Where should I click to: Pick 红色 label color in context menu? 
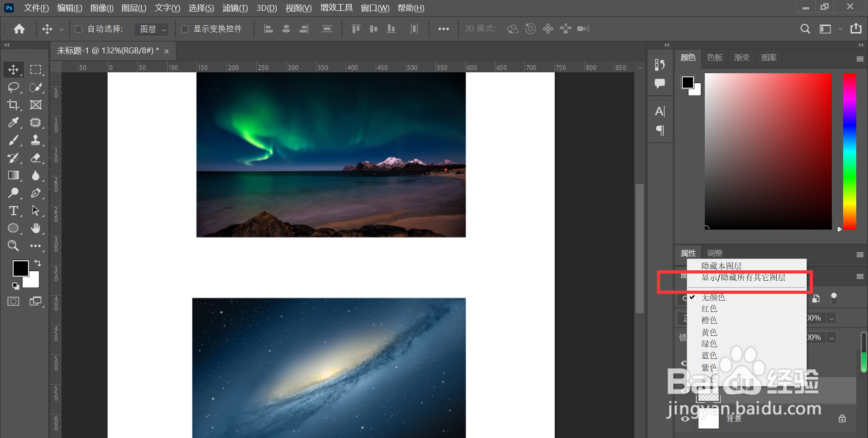709,309
